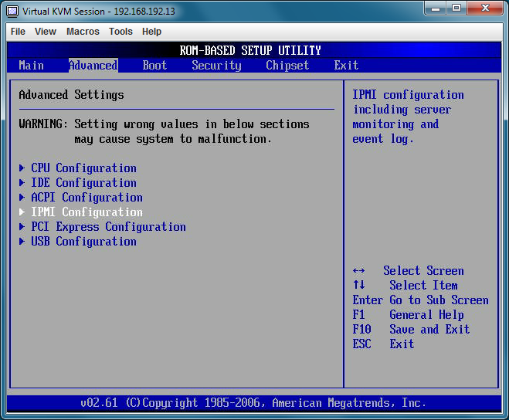Close the Virtual KVM Session window
Screen dimensions: 509x420
(485, 8)
